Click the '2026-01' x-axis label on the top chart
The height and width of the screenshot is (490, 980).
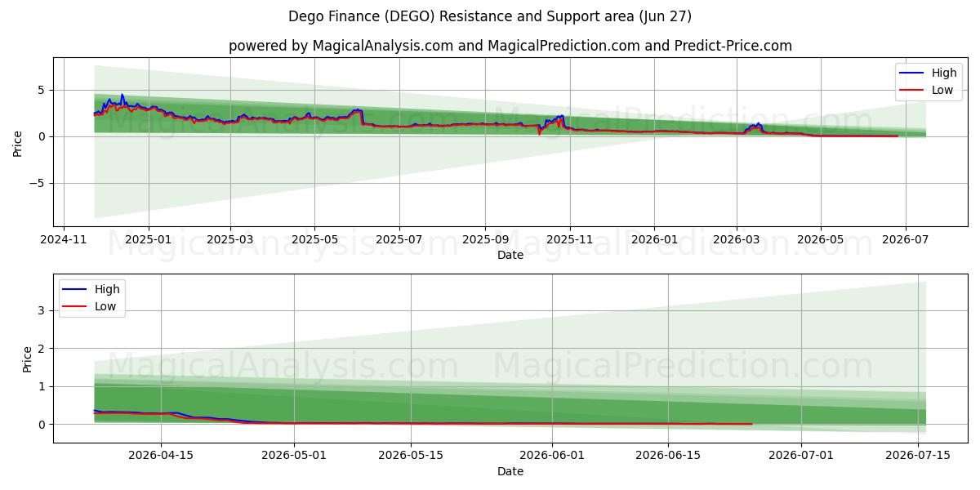(x=654, y=240)
